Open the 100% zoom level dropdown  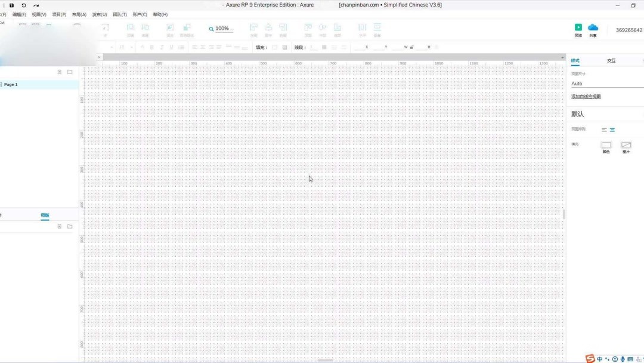pos(221,28)
